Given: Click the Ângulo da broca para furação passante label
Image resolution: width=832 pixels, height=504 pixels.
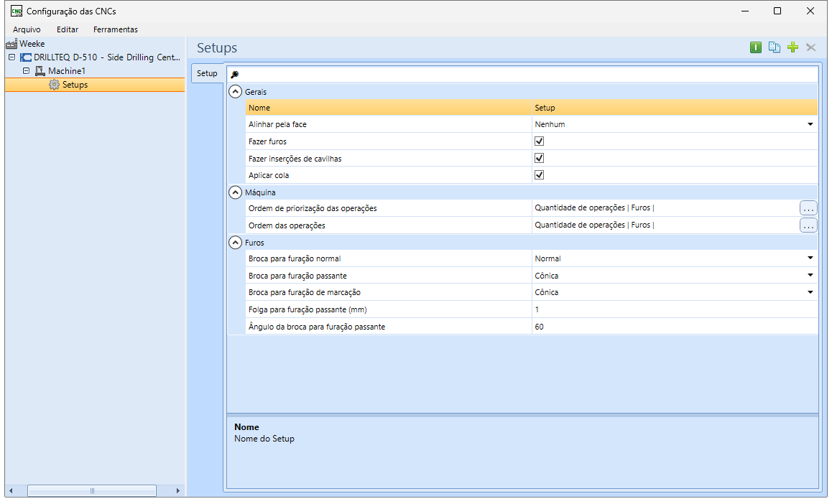Looking at the screenshot, I should point(317,327).
